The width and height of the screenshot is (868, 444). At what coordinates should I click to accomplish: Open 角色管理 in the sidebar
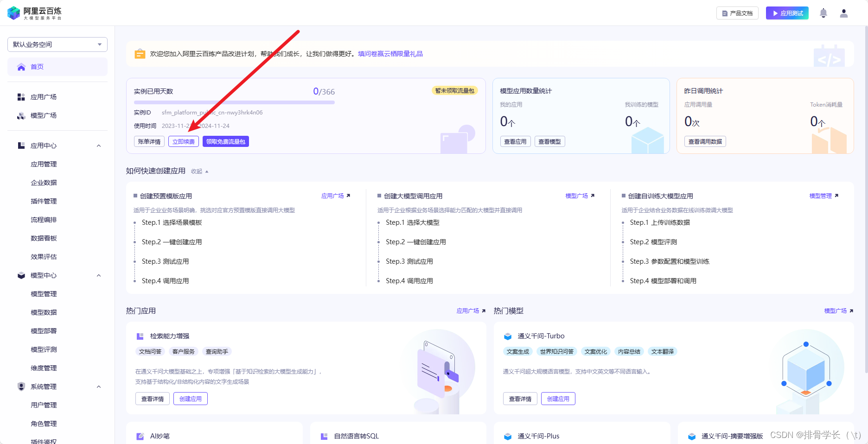click(44, 424)
